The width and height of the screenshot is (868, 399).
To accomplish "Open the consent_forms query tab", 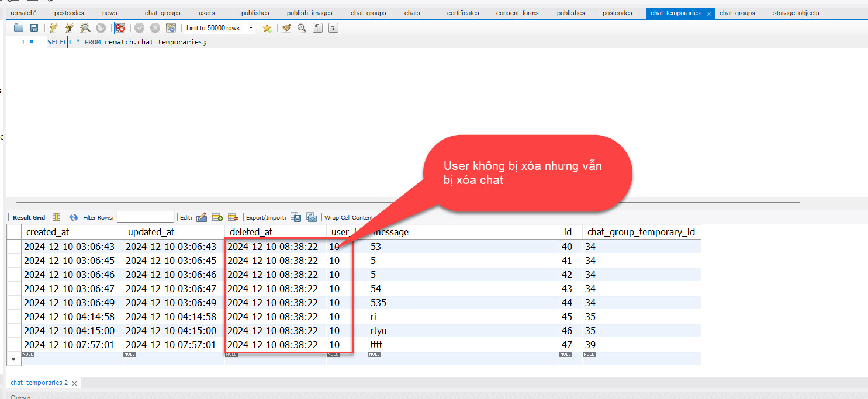I will tap(517, 13).
